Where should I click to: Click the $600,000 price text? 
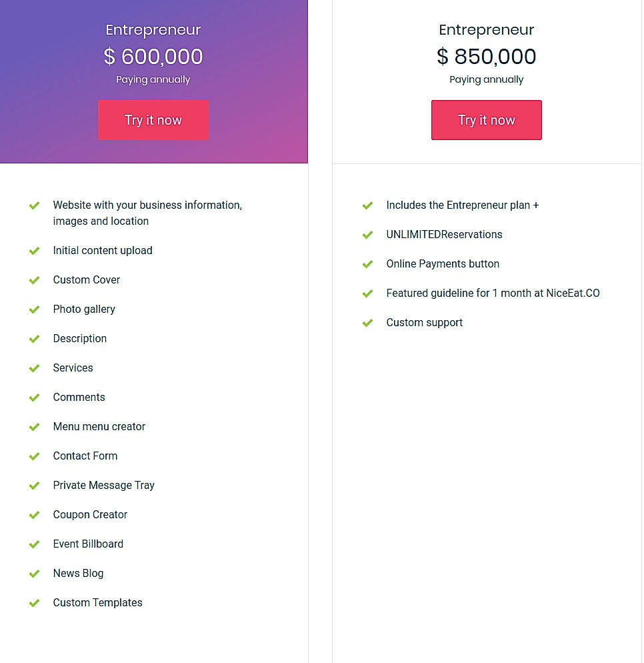tap(153, 57)
